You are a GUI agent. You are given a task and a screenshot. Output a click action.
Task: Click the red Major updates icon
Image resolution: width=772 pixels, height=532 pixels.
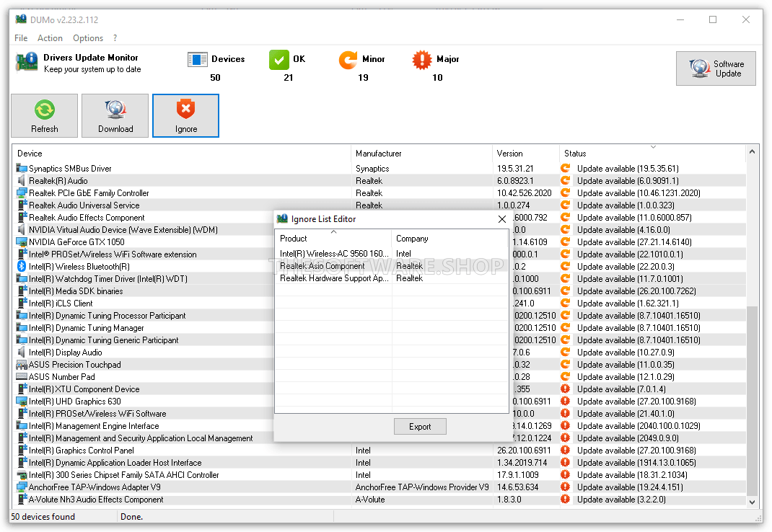pos(422,60)
